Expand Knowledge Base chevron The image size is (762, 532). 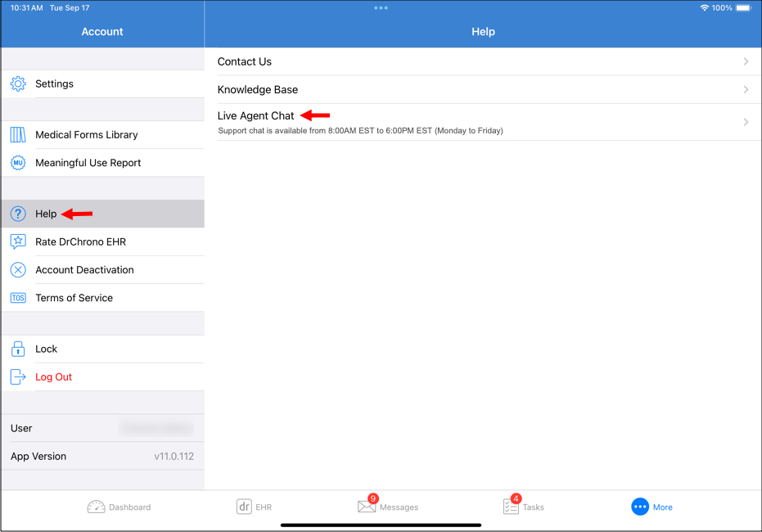pyautogui.click(x=746, y=89)
